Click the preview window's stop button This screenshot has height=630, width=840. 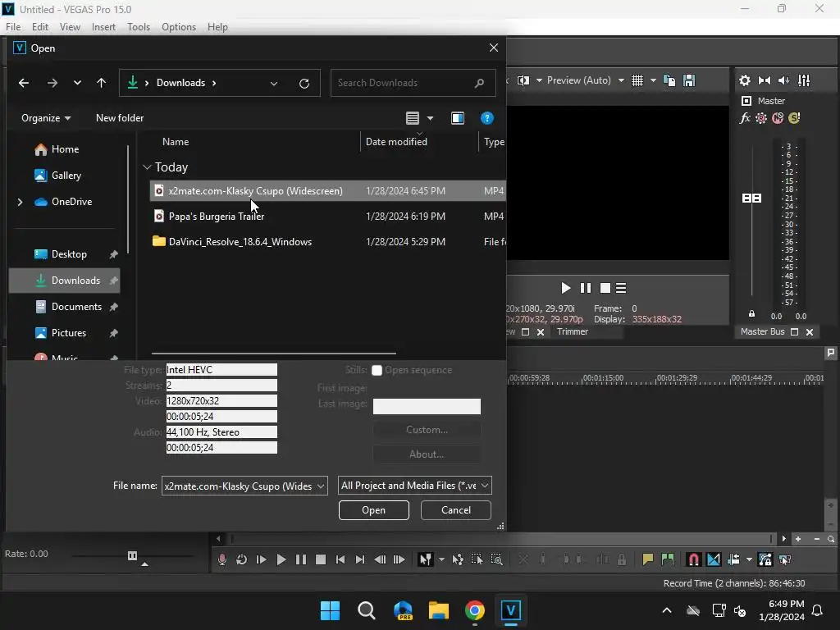pyautogui.click(x=605, y=288)
